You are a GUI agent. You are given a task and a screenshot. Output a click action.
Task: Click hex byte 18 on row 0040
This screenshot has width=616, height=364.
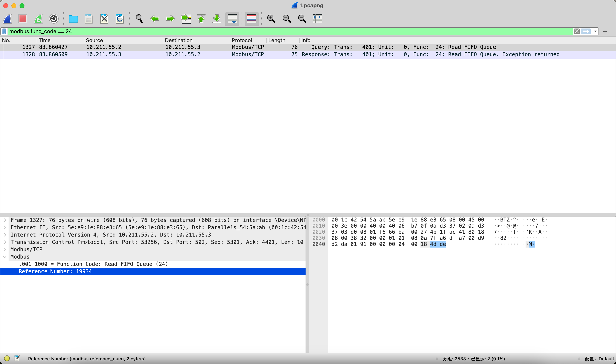click(423, 244)
